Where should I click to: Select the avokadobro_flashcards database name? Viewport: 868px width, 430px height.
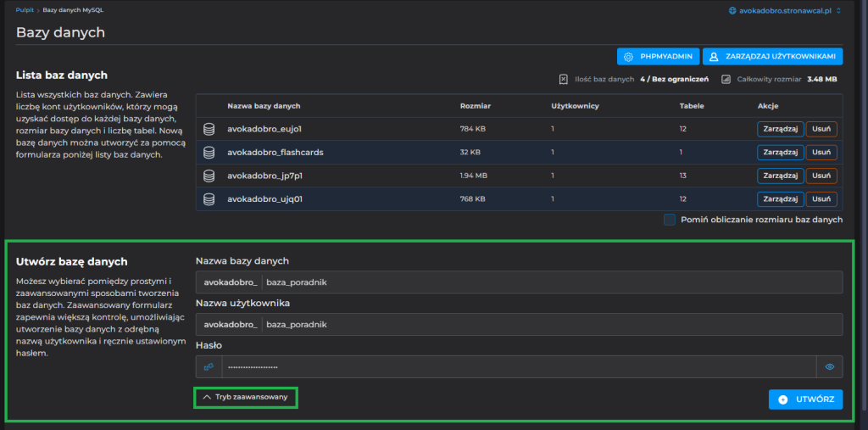point(275,153)
